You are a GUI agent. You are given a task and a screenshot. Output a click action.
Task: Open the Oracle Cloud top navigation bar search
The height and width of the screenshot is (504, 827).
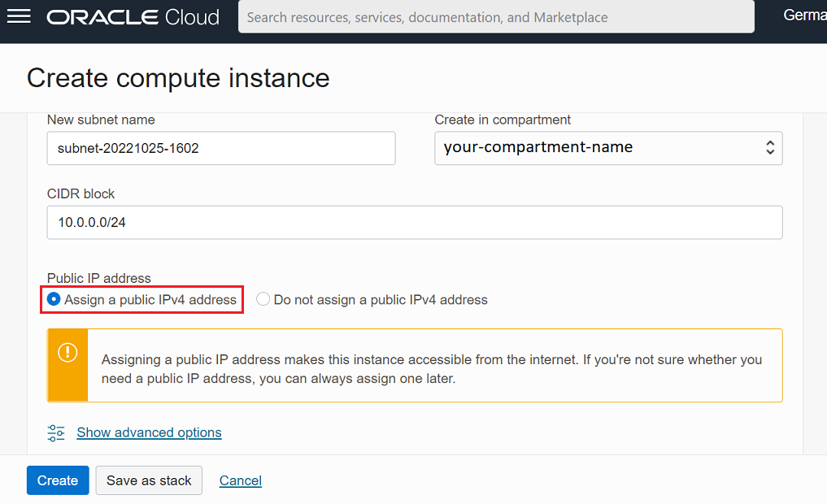496,16
